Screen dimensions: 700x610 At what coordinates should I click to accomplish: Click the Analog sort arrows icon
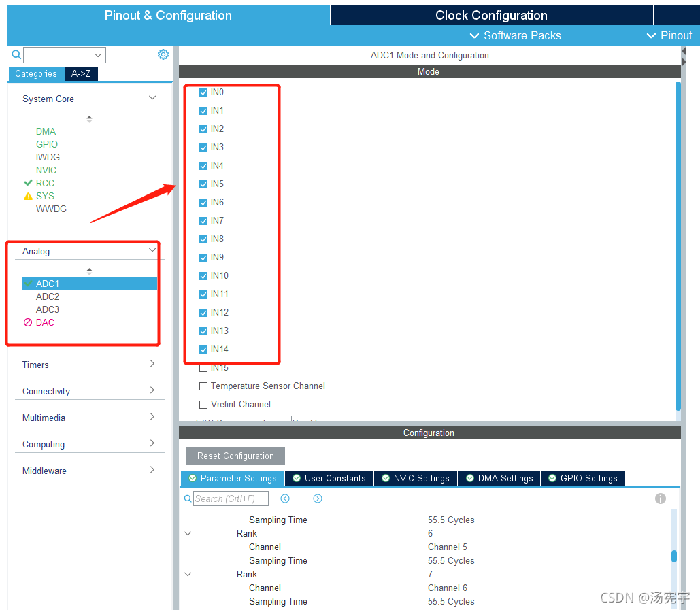(x=89, y=271)
